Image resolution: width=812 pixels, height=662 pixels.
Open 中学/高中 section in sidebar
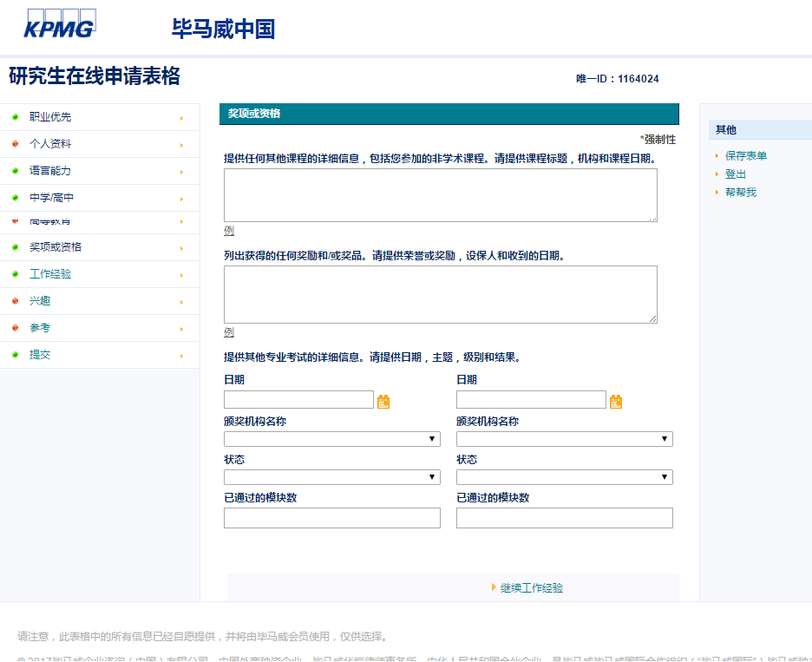[51, 198]
